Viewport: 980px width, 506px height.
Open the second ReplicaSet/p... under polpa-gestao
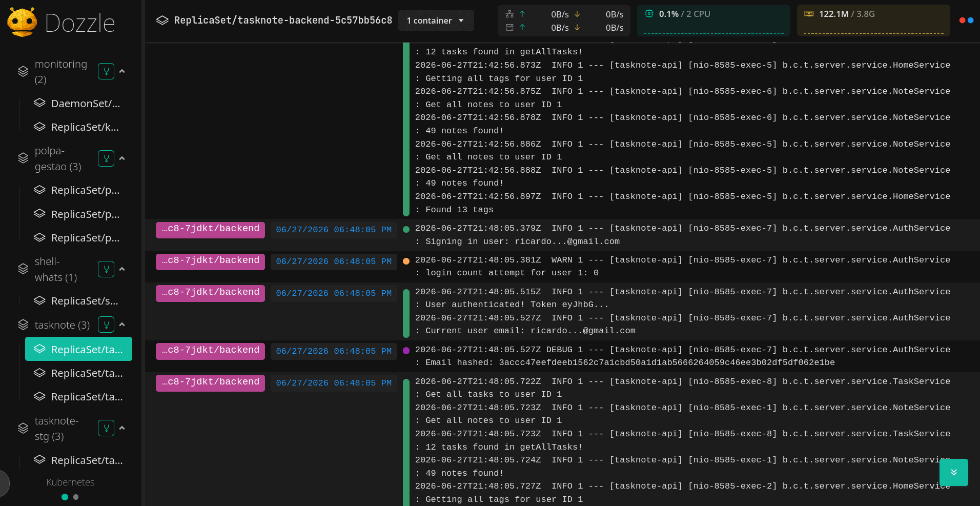click(x=78, y=214)
